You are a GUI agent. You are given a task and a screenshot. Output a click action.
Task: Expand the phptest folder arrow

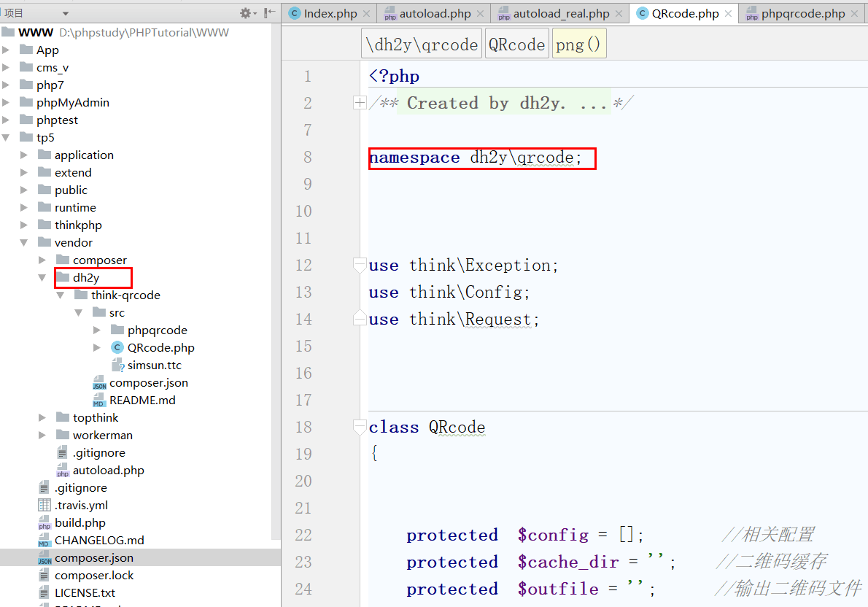click(6, 120)
